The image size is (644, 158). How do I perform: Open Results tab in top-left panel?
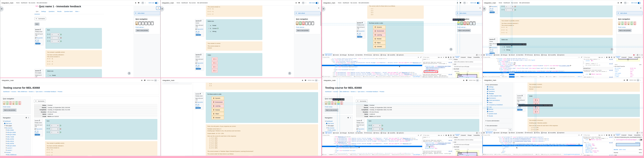pyautogui.click(x=59, y=12)
